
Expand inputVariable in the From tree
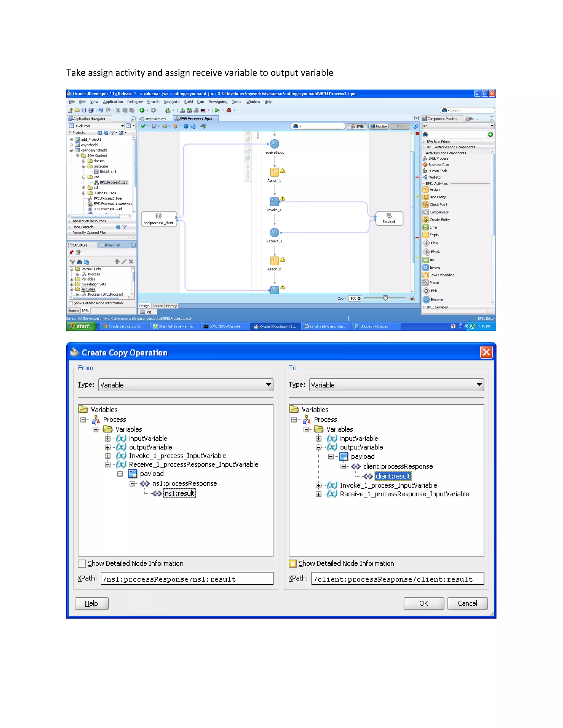[x=107, y=439]
